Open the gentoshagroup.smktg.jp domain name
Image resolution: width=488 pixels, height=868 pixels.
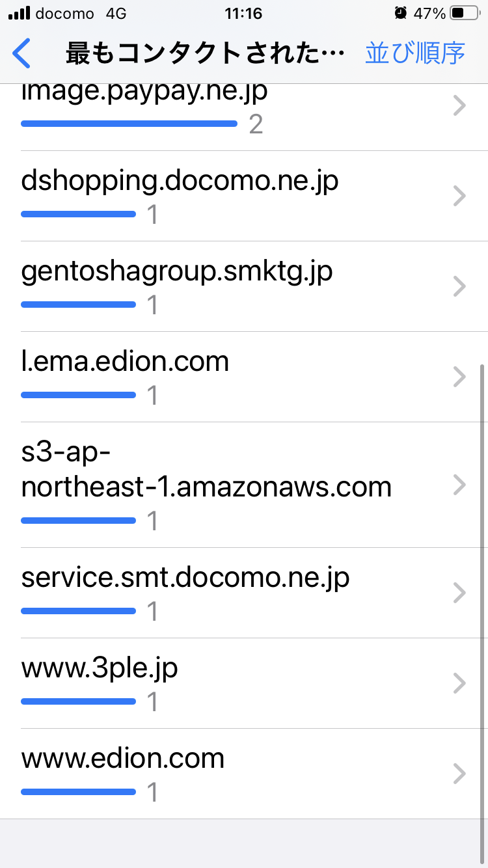coord(177,272)
